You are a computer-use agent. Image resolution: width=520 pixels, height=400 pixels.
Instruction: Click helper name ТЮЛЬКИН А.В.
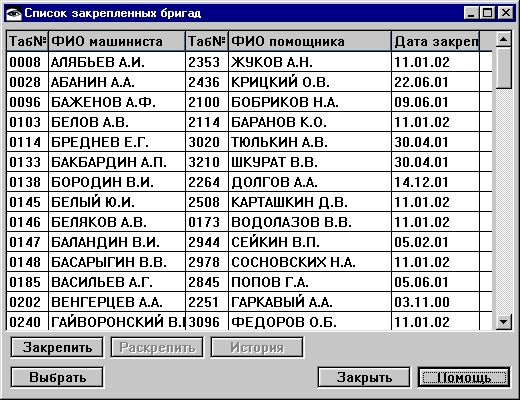click(279, 142)
